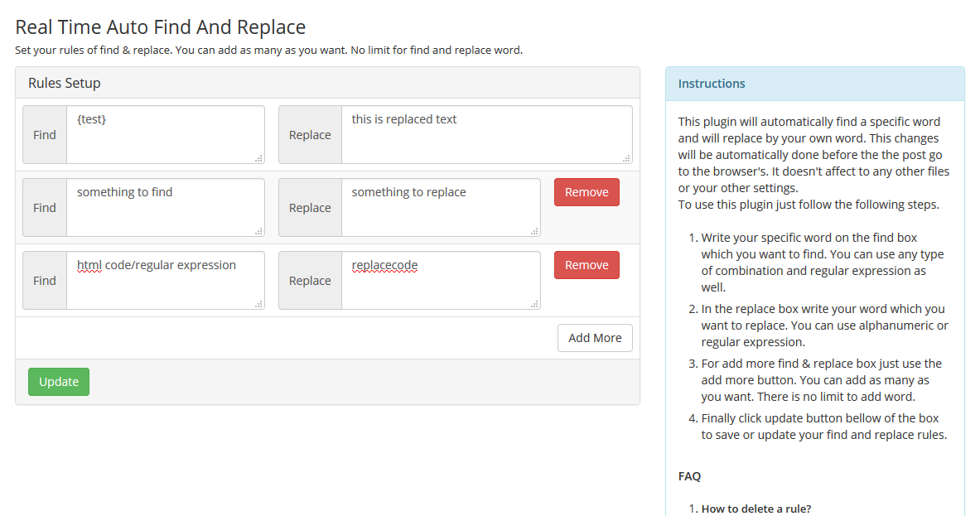Click the 'html code/regular expression' Find field
Image resolution: width=980 pixels, height=516 pixels.
[166, 280]
